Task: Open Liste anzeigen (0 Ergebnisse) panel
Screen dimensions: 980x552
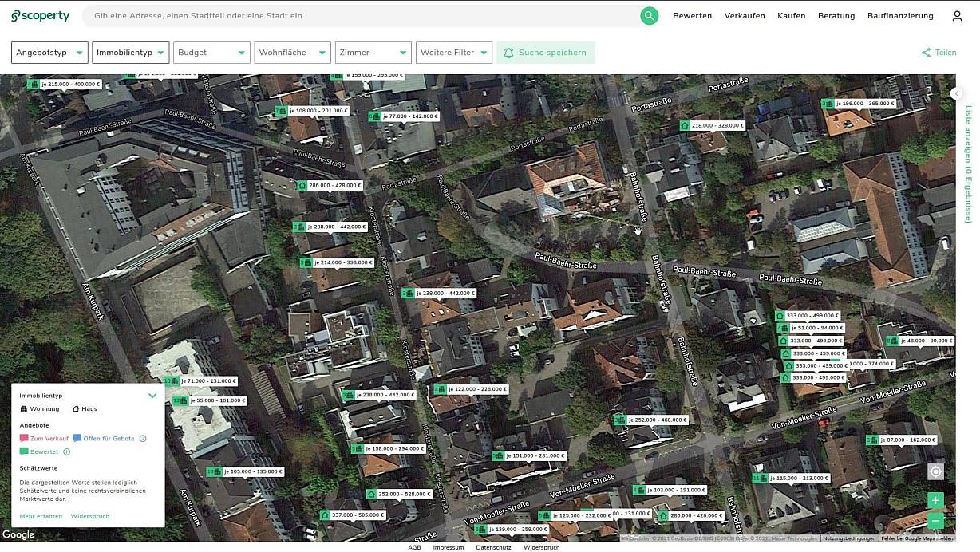Action: click(968, 164)
